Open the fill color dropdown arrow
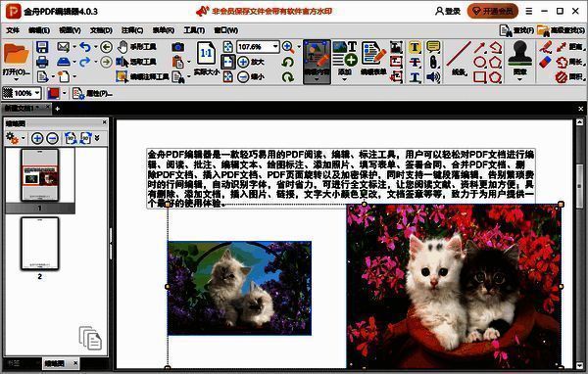This screenshot has width=588, height=374. click(65, 93)
